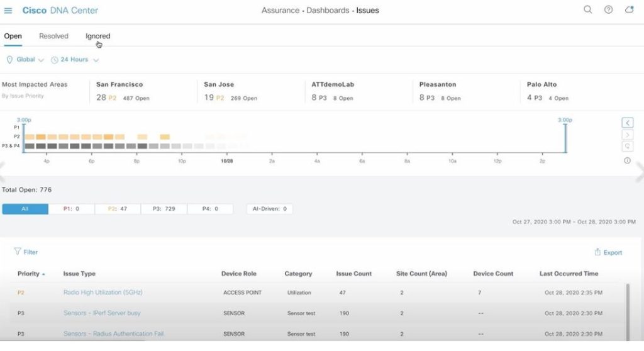Click the right 3:00p timeline handle
The height and width of the screenshot is (351, 644).
[x=565, y=138]
